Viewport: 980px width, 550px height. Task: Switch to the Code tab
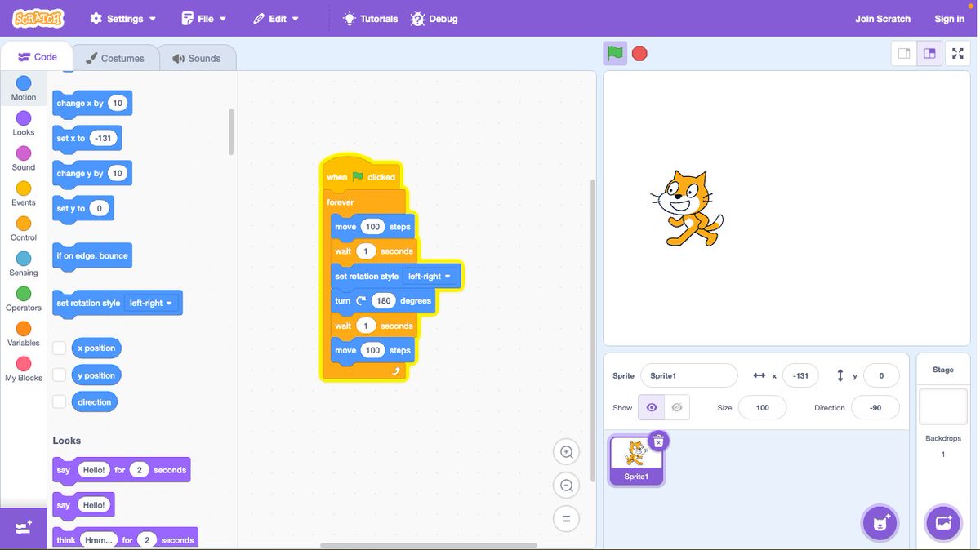tap(37, 57)
